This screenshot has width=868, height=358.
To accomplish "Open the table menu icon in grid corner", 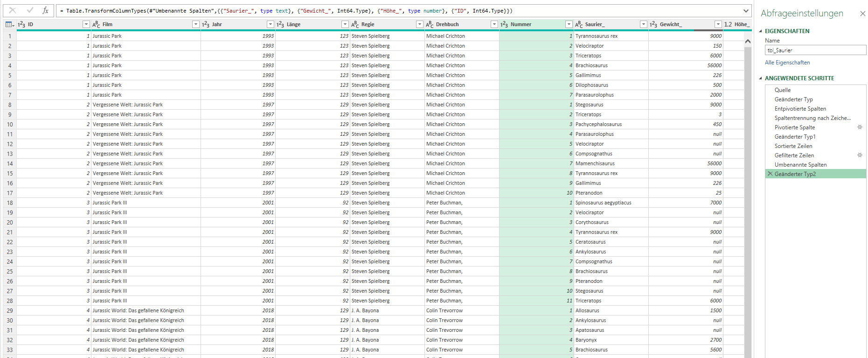I will click(9, 24).
